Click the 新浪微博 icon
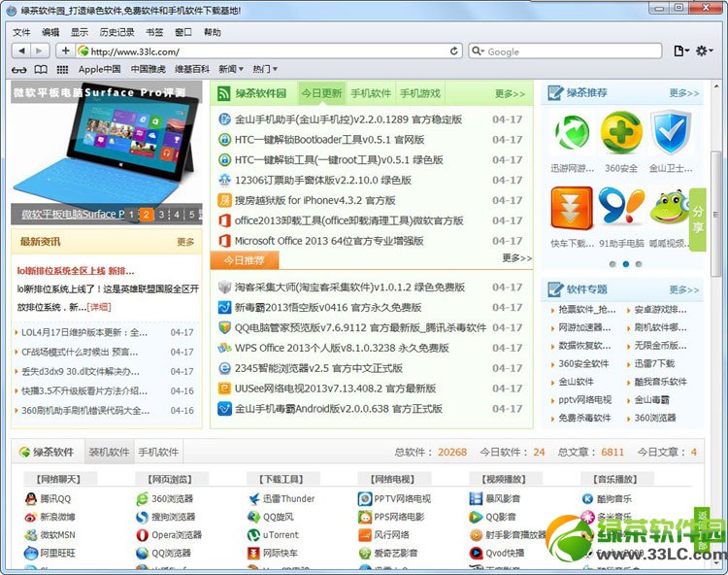This screenshot has width=728, height=575. point(31,517)
